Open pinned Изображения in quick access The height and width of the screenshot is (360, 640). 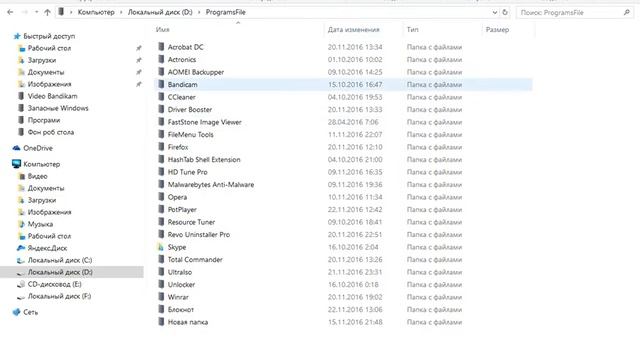[x=49, y=84]
